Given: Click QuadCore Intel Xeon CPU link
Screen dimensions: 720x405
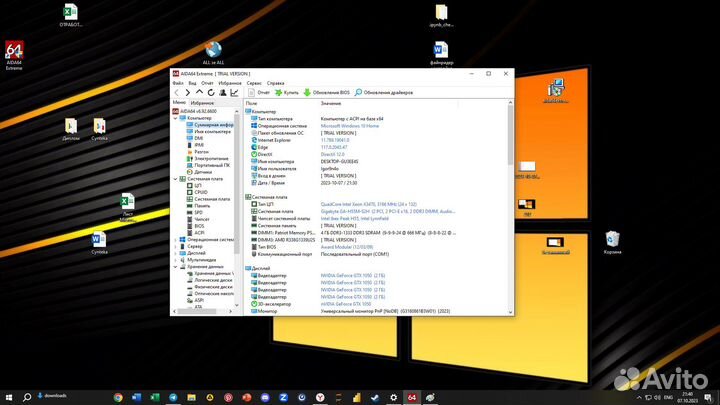Looking at the screenshot, I should tap(369, 204).
